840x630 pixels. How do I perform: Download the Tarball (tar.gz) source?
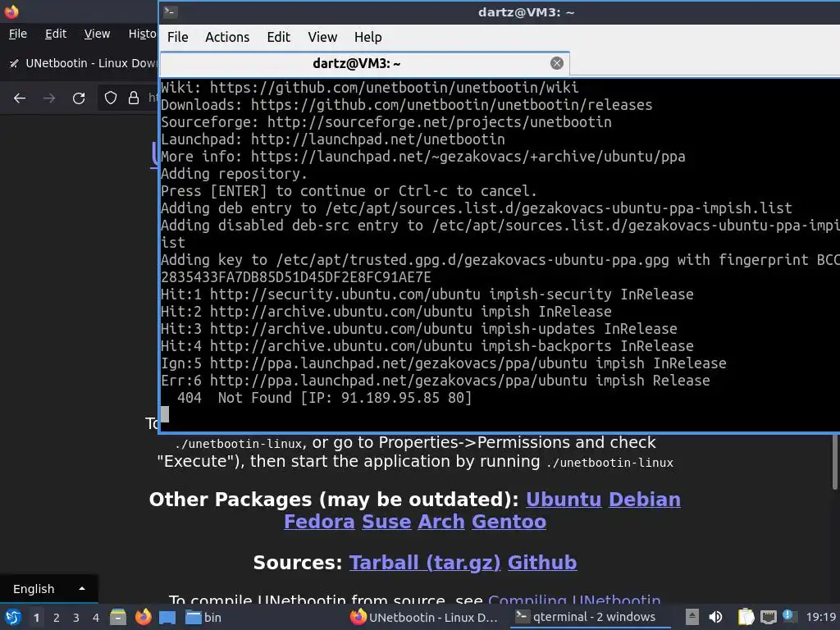(425, 563)
